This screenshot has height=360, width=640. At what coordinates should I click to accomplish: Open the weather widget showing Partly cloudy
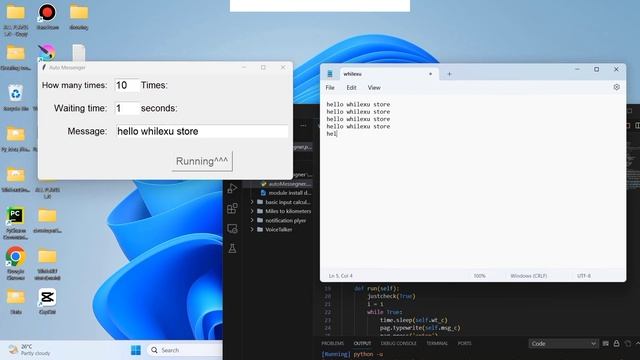29,350
